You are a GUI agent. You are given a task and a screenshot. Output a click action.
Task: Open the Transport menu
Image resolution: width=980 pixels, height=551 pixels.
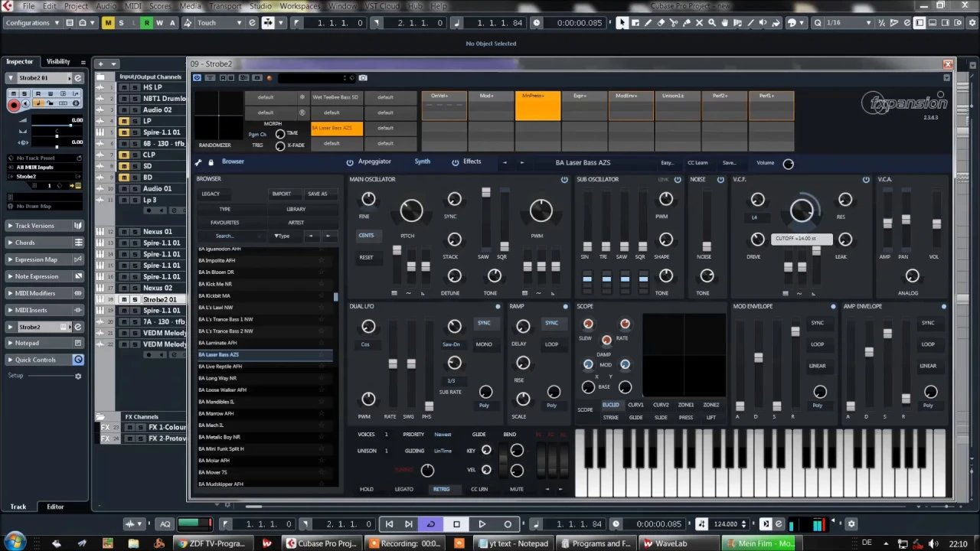[225, 6]
